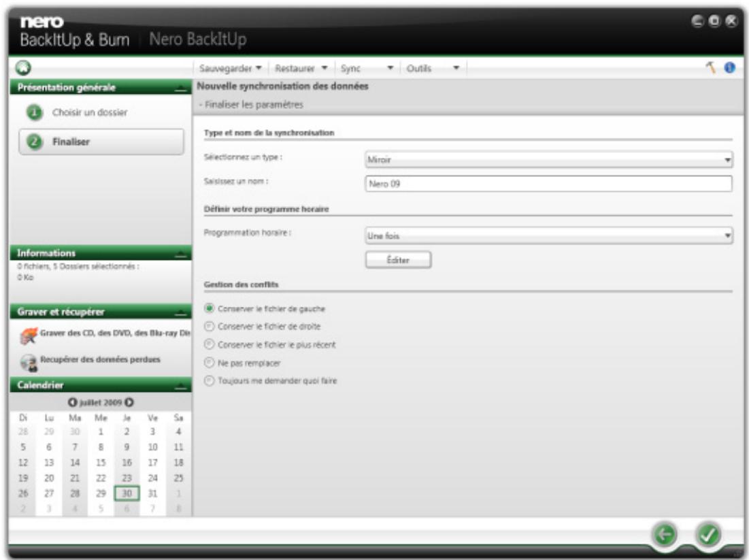The image size is (749, 560).
Task: Click Graver des CD, des DVD link
Action: pos(115,333)
